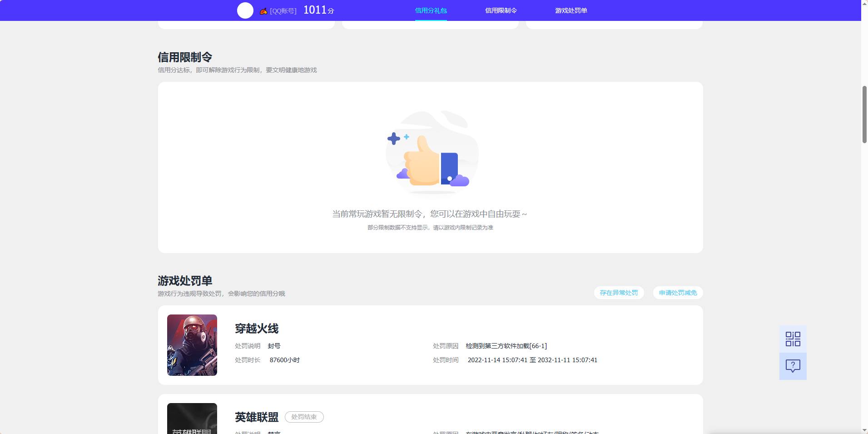Click the penalty date range 2022-11-14 至 2032-11-11
The image size is (868, 434).
coord(532,360)
